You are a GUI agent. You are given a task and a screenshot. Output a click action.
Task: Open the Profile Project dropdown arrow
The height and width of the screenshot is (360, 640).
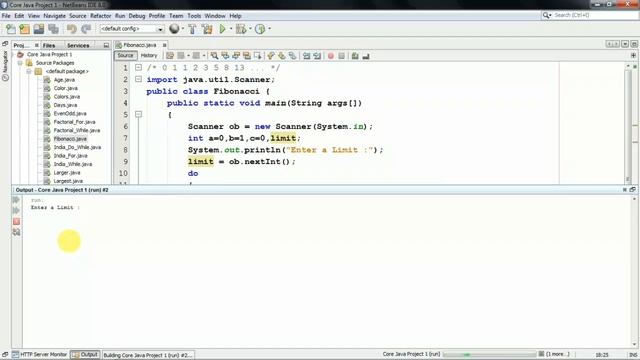click(269, 29)
